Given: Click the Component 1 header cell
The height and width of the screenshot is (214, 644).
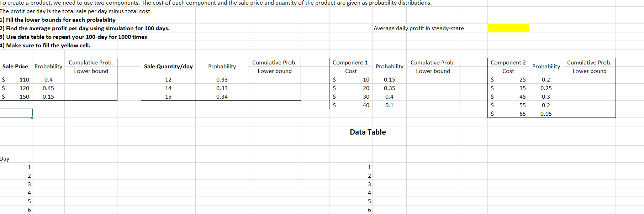Looking at the screenshot, I should coord(350,67).
